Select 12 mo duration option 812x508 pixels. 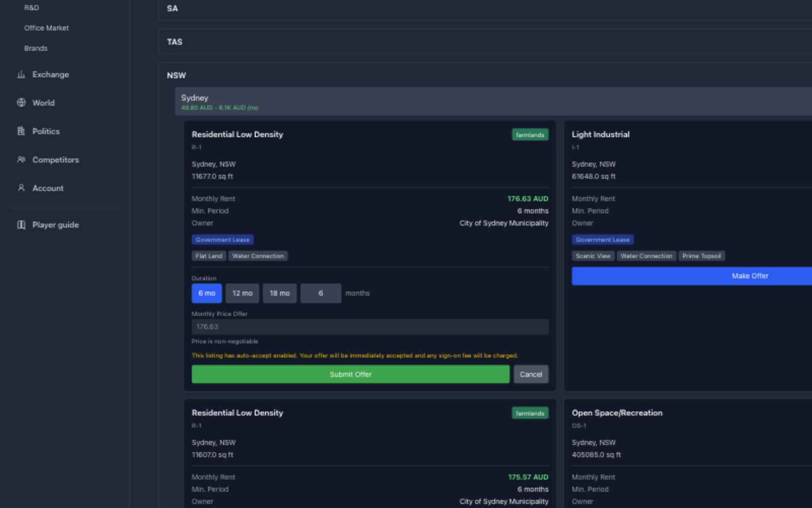[x=243, y=293]
